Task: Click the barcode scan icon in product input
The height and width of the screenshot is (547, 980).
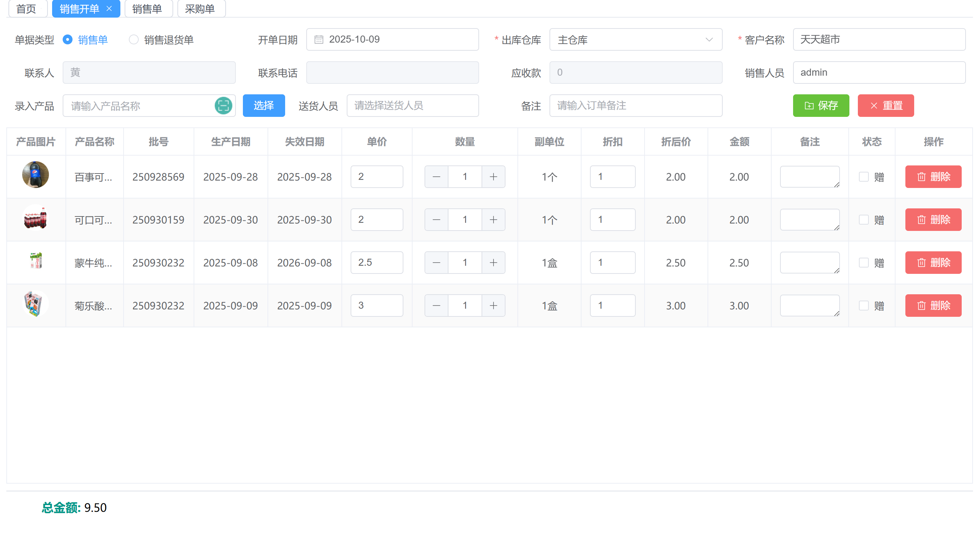Action: click(x=223, y=106)
